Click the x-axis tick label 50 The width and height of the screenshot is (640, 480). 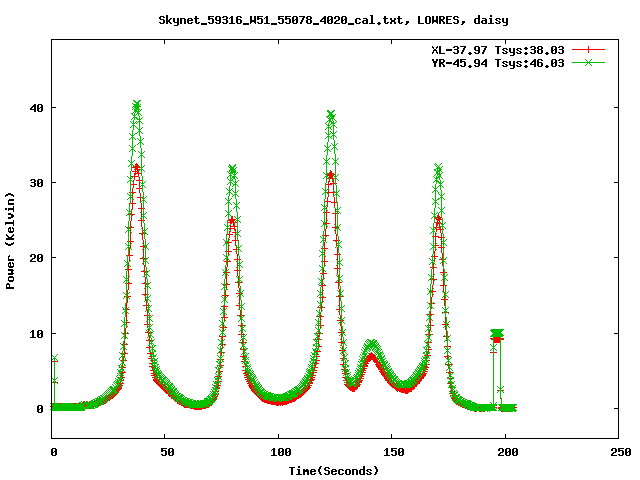167,452
